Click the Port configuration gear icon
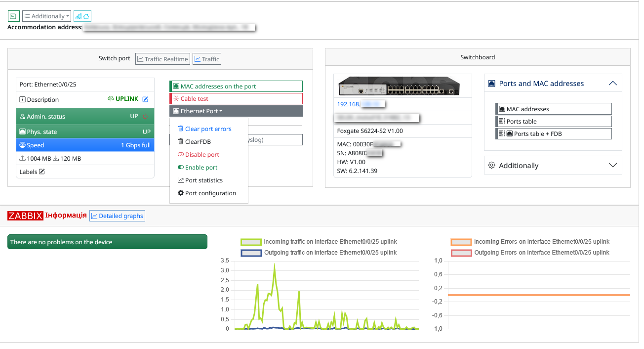Image resolution: width=644 pixels, height=349 pixels. point(181,193)
